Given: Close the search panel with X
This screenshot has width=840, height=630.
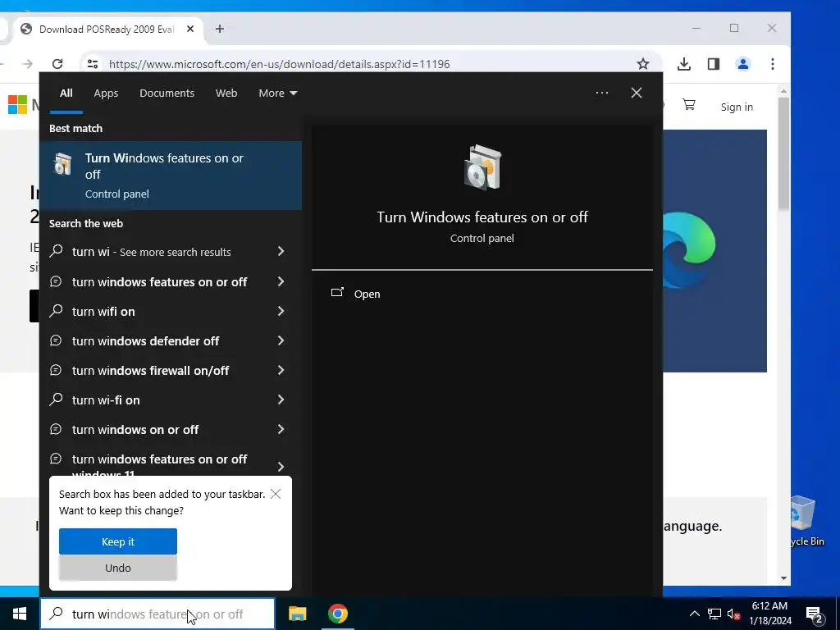Looking at the screenshot, I should (x=636, y=93).
